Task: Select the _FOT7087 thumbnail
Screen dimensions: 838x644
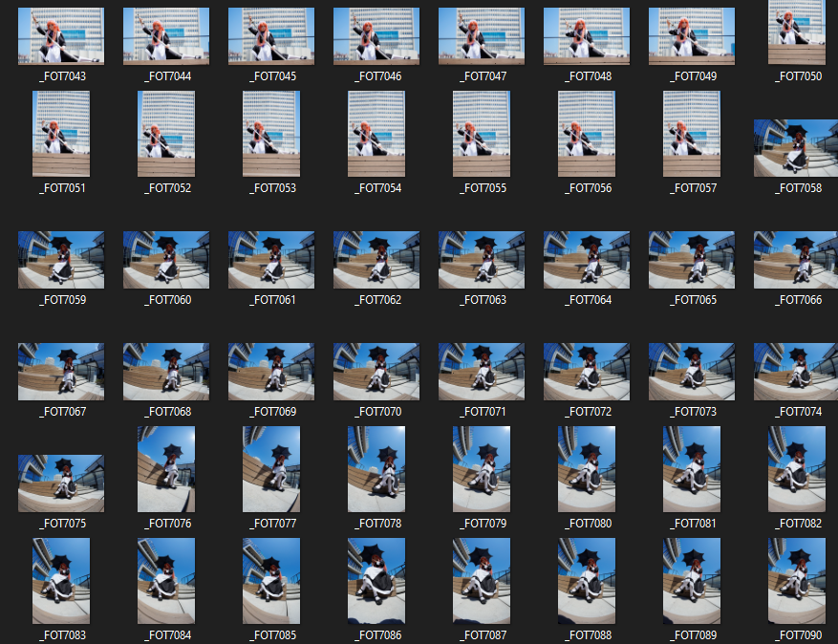Action: click(x=482, y=581)
